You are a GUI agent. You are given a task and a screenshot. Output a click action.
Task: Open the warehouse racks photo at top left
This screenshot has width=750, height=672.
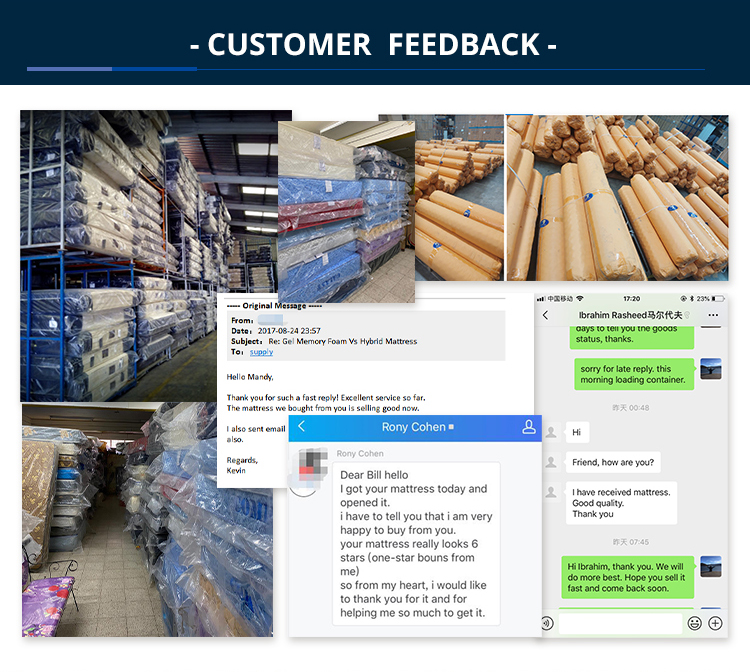(x=120, y=250)
